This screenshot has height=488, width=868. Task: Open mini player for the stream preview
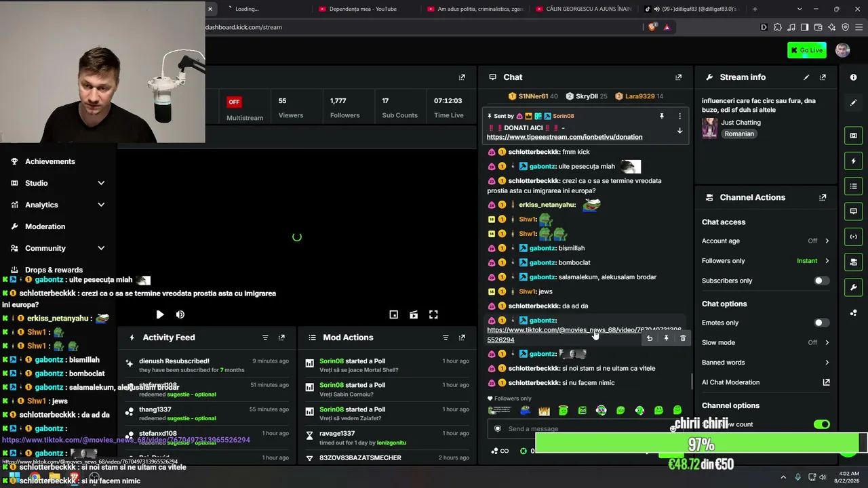click(393, 314)
